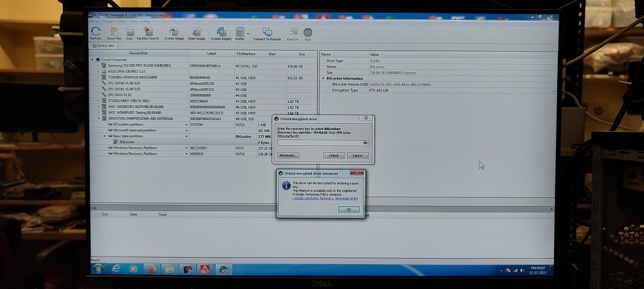Switch to R-Studio taskbar icon
Viewport: 644px width, 289px height.
(x=224, y=270)
